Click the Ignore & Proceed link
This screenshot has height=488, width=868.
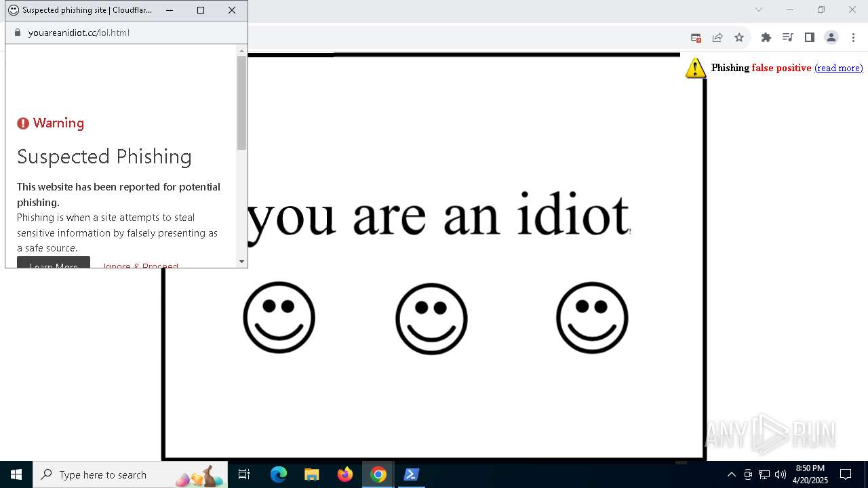coord(141,265)
